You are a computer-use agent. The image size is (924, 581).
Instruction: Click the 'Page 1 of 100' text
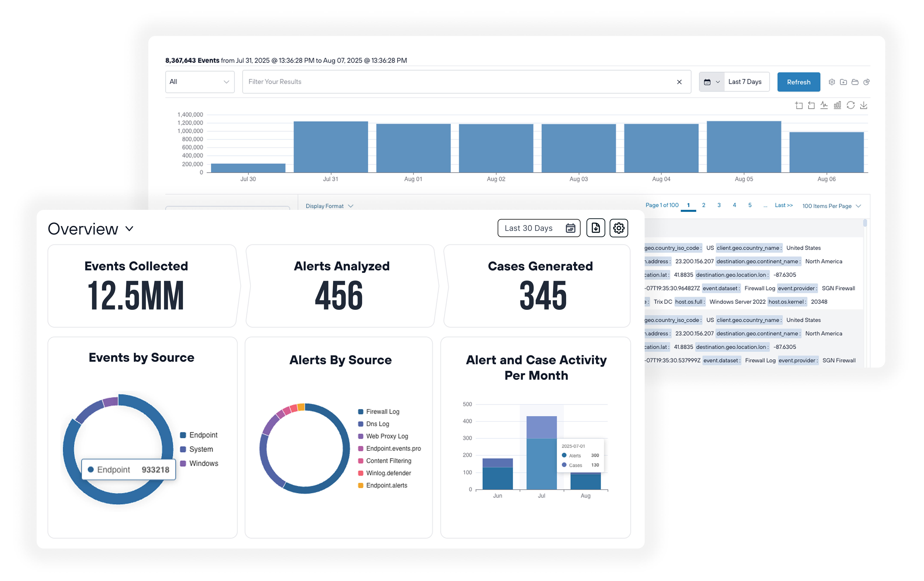(x=662, y=205)
